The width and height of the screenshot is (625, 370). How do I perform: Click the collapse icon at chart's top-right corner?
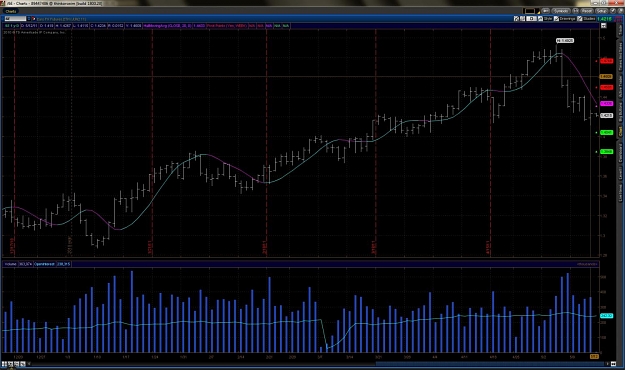(603, 26)
